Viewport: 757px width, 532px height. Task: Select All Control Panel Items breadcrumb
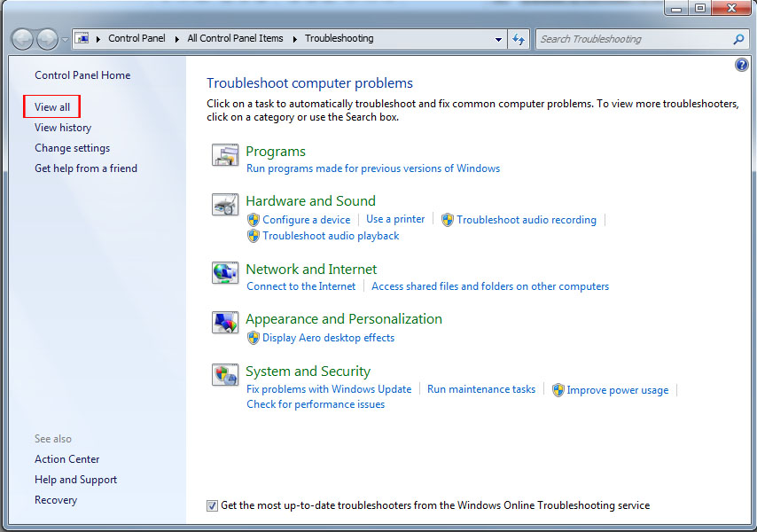click(235, 38)
